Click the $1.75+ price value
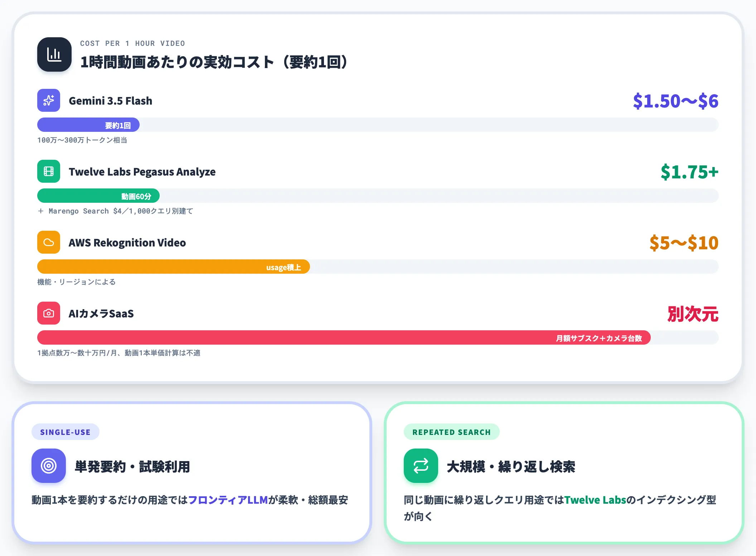The image size is (756, 556). click(x=690, y=172)
